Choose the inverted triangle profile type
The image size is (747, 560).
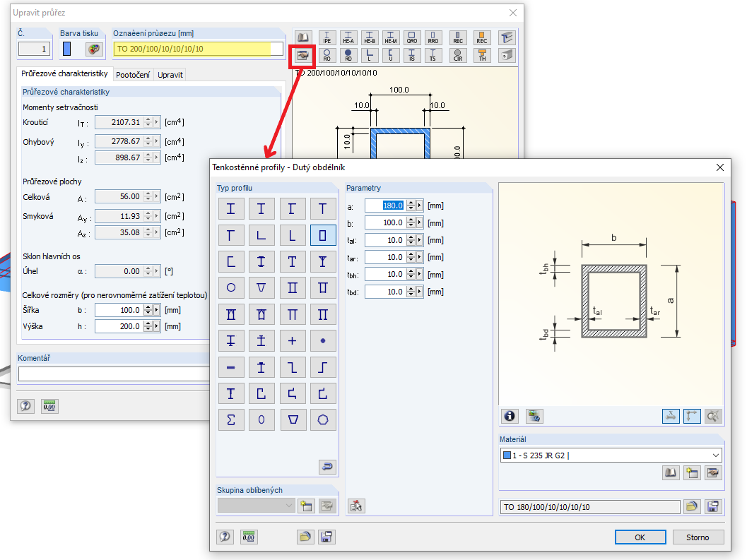coord(261,287)
